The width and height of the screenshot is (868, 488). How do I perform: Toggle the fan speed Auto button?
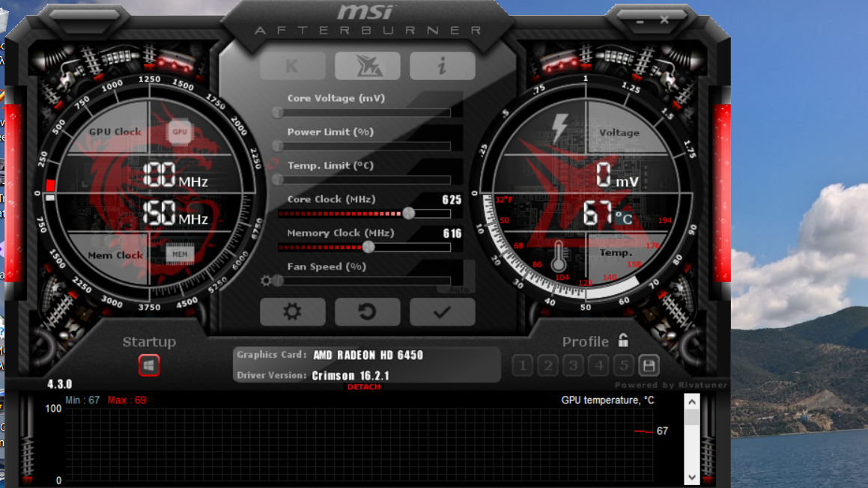[x=459, y=290]
